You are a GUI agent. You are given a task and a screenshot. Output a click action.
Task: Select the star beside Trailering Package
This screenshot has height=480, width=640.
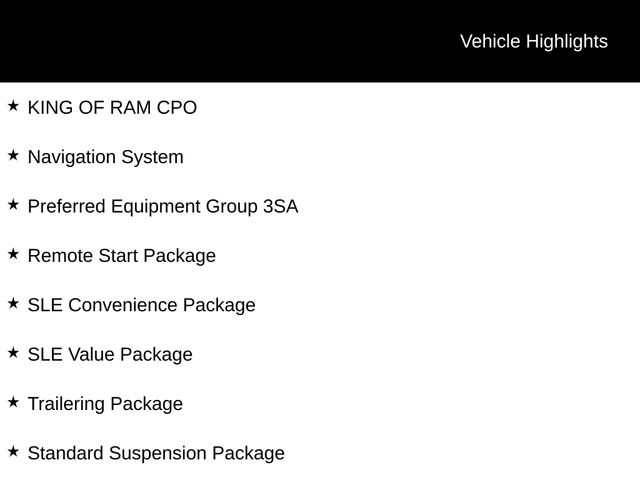[13, 402]
